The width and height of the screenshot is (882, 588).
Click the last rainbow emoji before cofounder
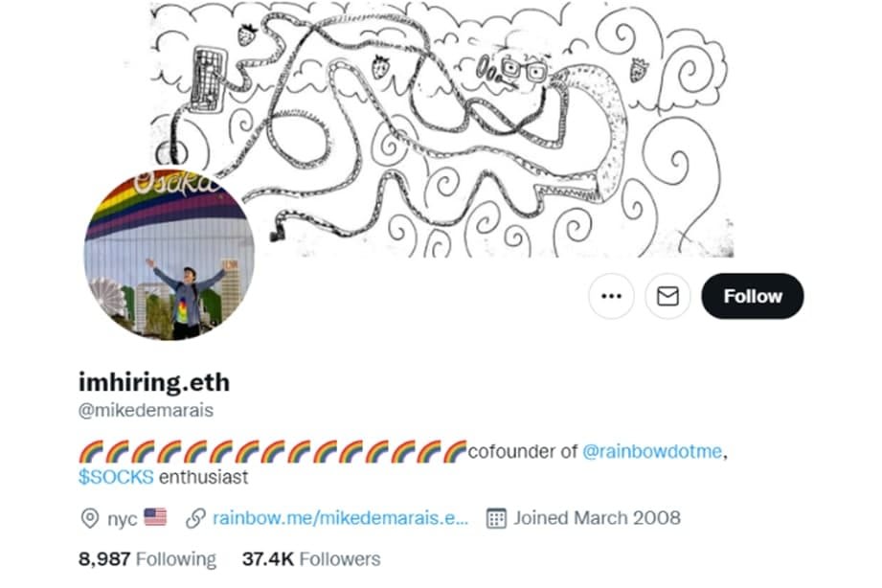tap(455, 452)
